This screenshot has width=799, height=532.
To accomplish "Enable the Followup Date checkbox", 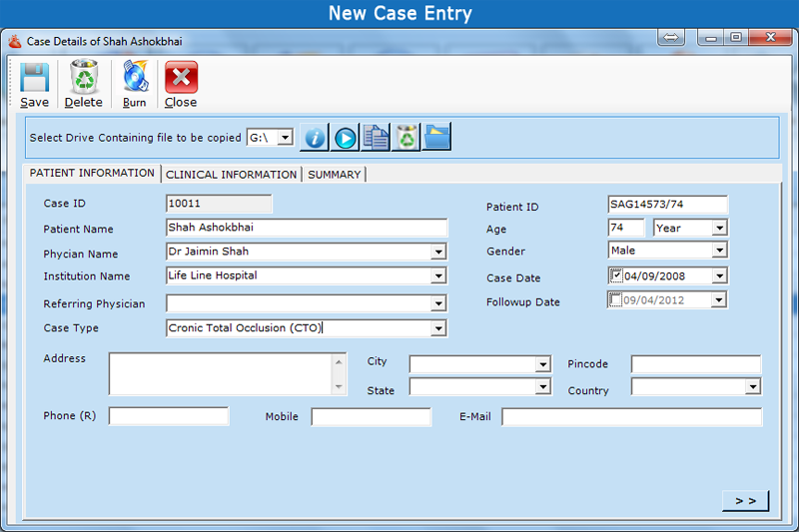I will 615,299.
